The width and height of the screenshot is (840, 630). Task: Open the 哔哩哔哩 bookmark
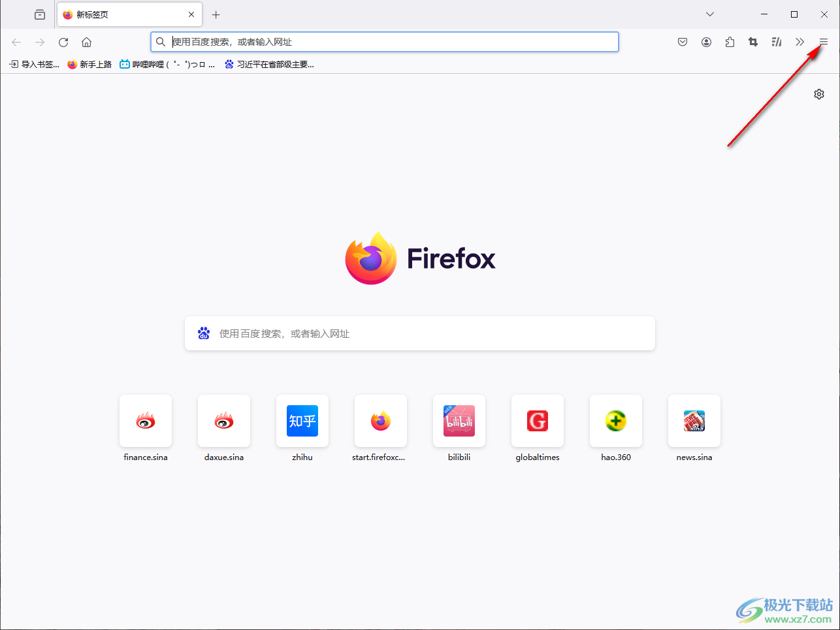click(x=167, y=64)
